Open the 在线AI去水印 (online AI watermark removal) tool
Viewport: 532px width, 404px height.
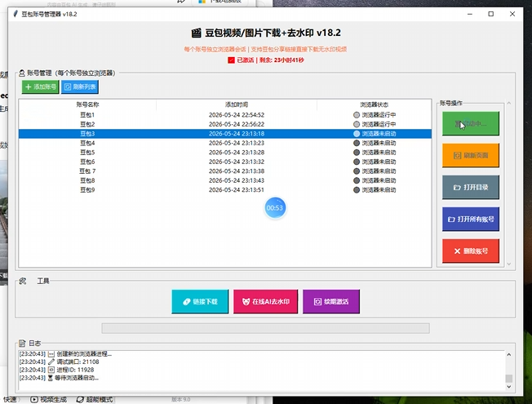266,301
